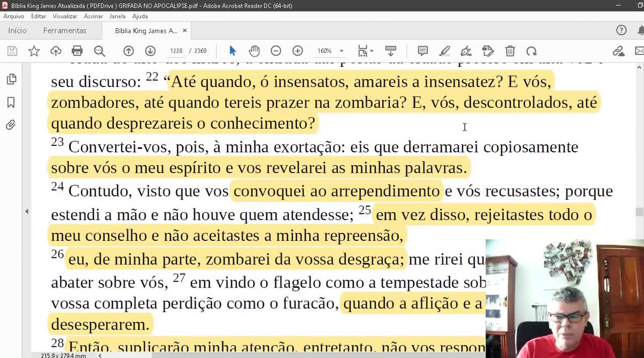Image resolution: width=644 pixels, height=358 pixels.
Task: Add document to favorites with star icon
Action: pyautogui.click(x=34, y=51)
